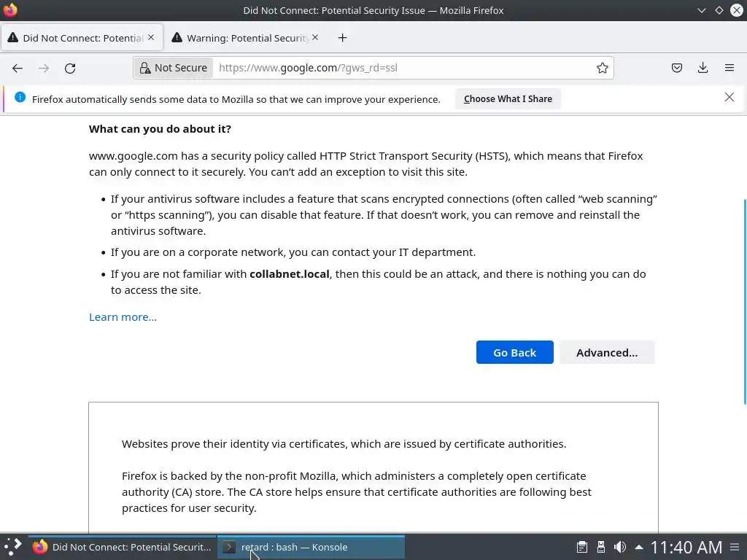Click the Not Secure lock indicator
The image size is (747, 560).
click(x=174, y=68)
